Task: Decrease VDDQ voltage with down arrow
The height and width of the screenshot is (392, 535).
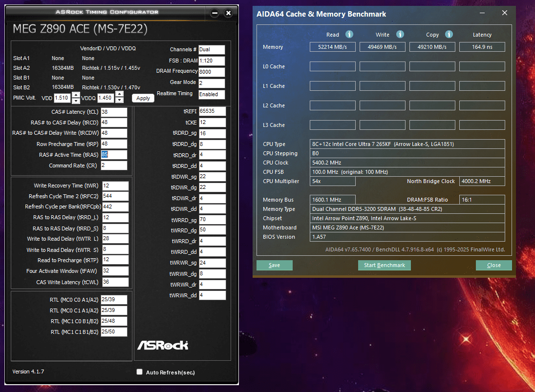Action: point(119,100)
